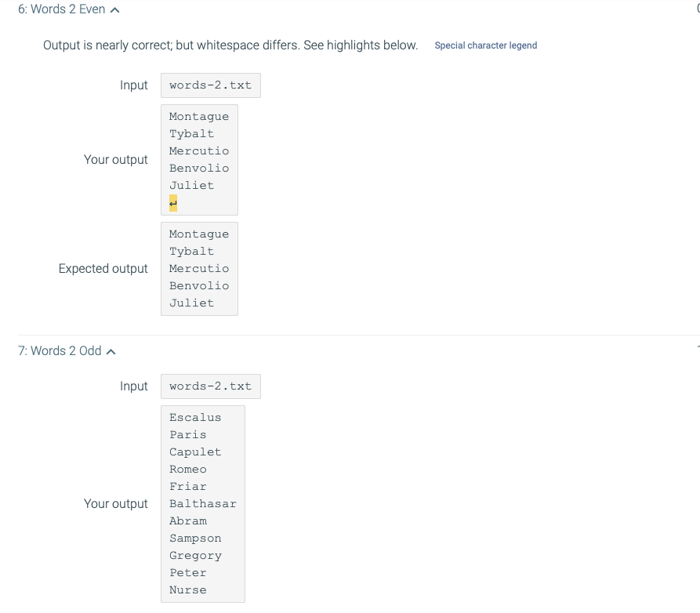
Task: Select the collapse arrow icon beside Words 2 Odd
Action: point(111,350)
